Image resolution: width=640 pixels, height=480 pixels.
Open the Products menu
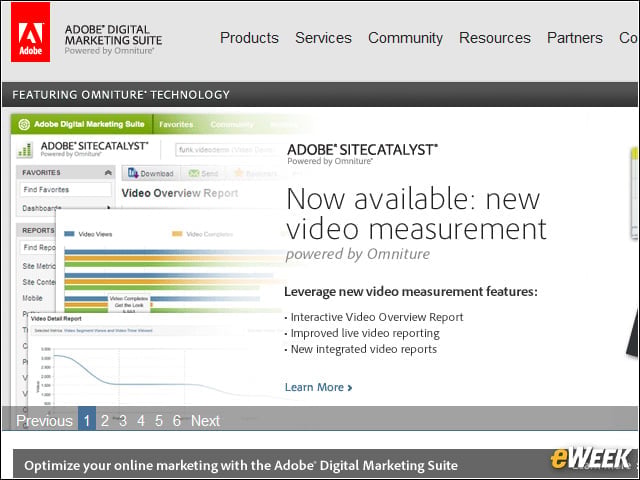coord(249,38)
